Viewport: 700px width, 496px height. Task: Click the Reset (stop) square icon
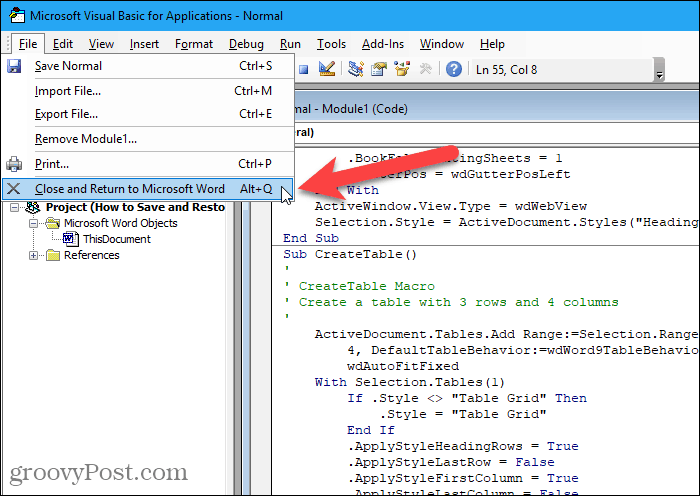(x=304, y=70)
